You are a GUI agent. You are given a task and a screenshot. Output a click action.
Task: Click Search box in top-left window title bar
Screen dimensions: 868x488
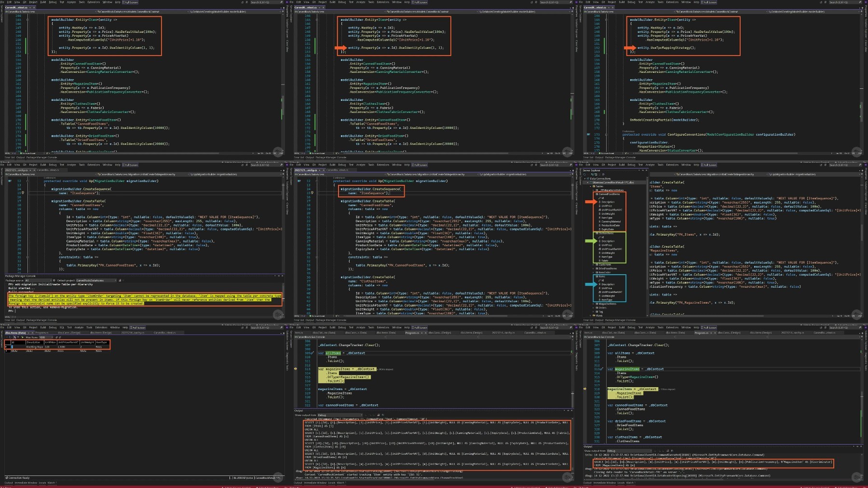267,2
